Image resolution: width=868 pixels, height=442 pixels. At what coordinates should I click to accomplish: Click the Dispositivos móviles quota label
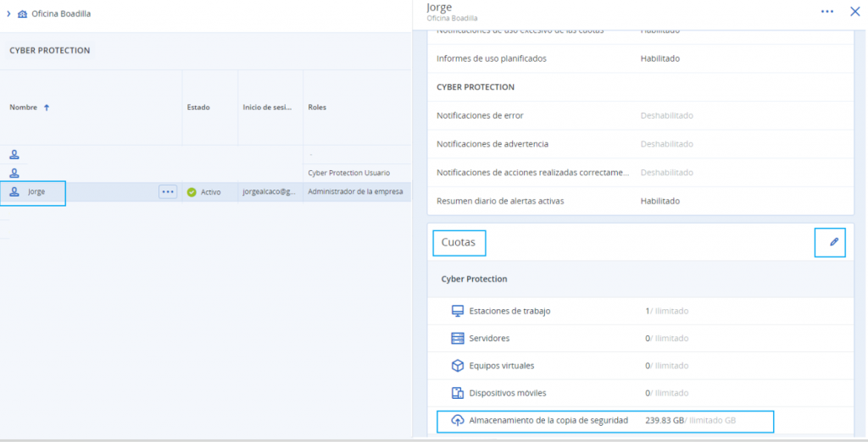pos(508,393)
